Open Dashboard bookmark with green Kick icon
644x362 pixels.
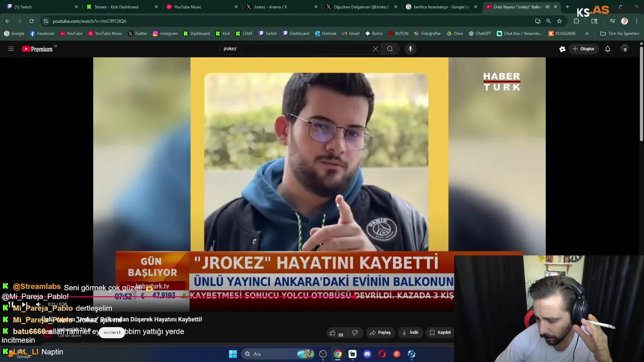click(x=196, y=34)
